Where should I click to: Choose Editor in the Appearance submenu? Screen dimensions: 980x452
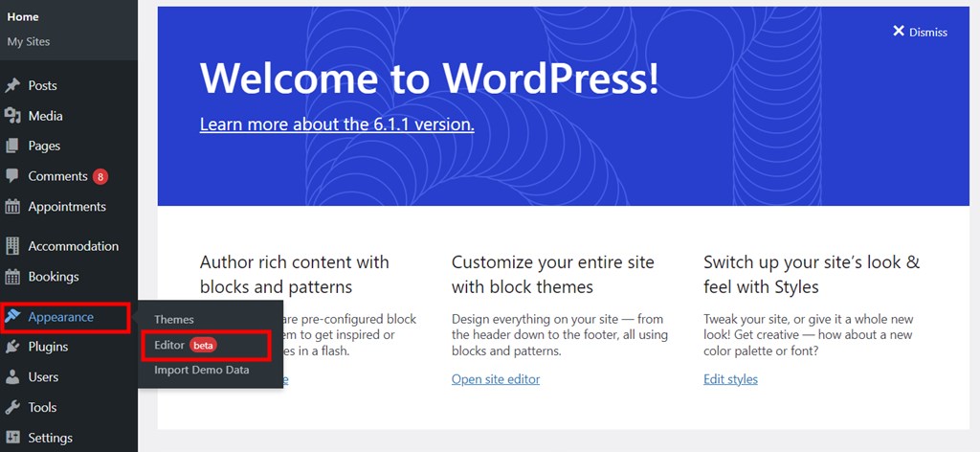click(169, 345)
